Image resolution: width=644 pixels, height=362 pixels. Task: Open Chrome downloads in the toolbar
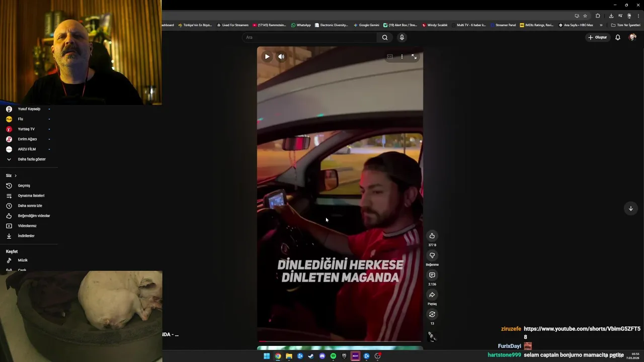611,16
